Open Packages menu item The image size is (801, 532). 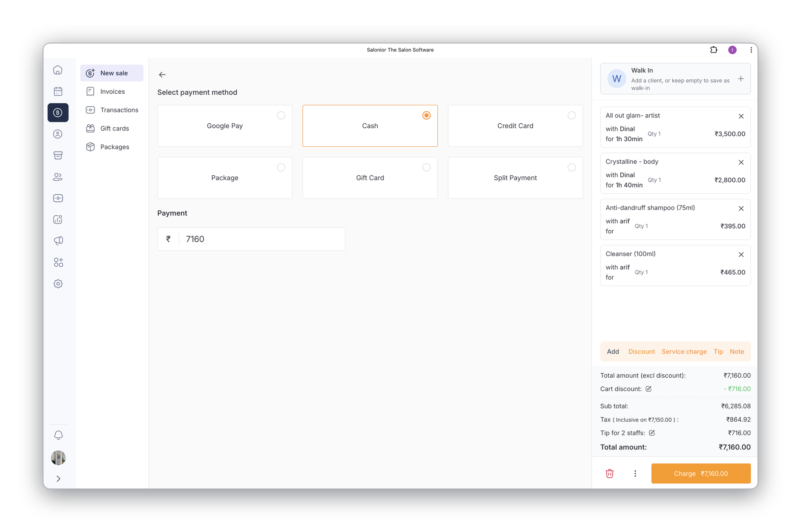(112, 147)
